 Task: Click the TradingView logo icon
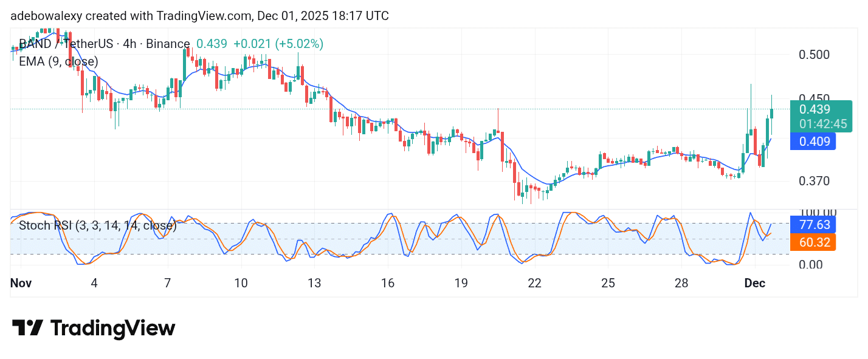[x=27, y=329]
